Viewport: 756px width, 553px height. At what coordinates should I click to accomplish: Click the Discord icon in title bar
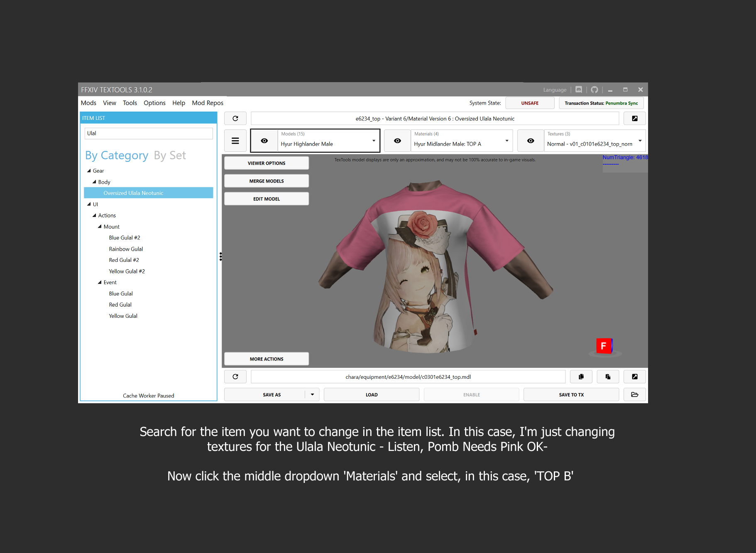pos(579,90)
